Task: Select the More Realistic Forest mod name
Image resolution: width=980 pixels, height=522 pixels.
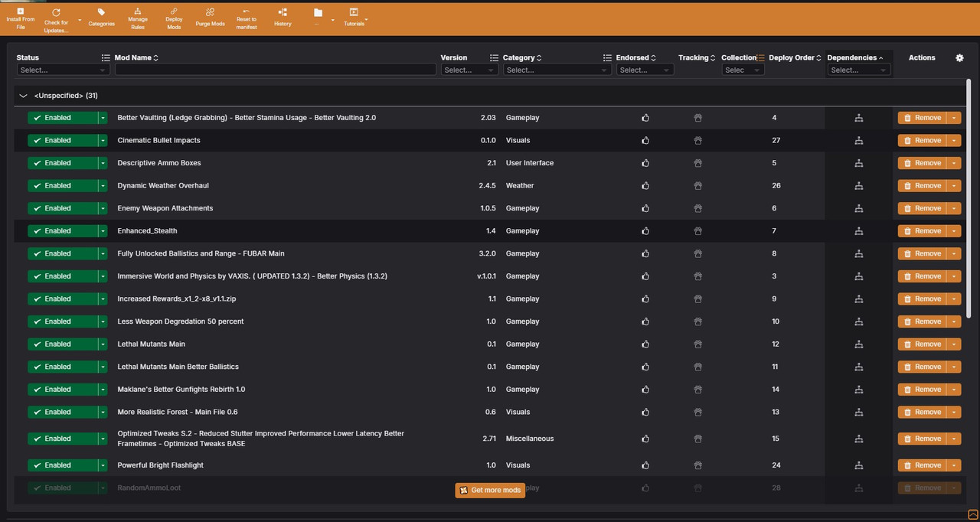Action: [x=178, y=412]
